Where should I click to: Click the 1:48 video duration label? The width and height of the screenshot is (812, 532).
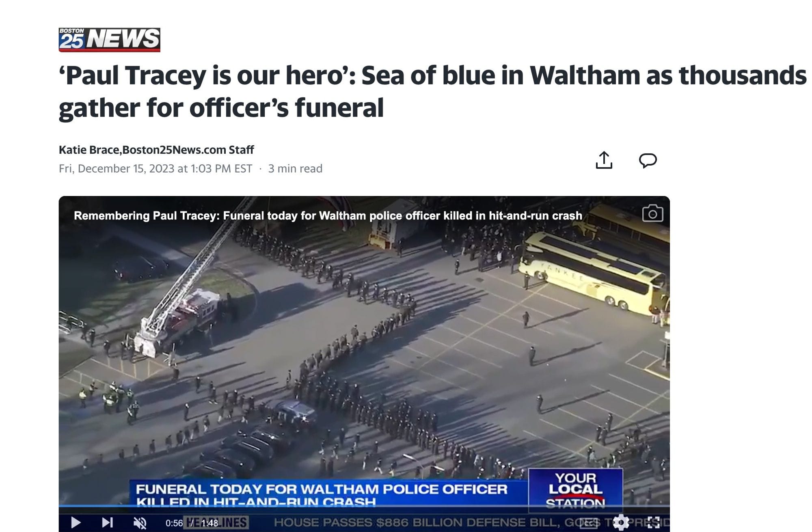coord(210,523)
